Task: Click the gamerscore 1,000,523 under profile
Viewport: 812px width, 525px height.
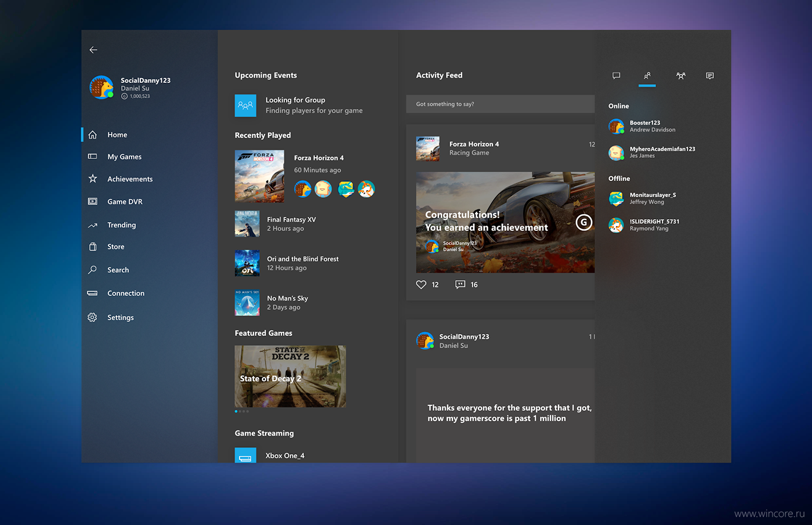Action: (136, 96)
